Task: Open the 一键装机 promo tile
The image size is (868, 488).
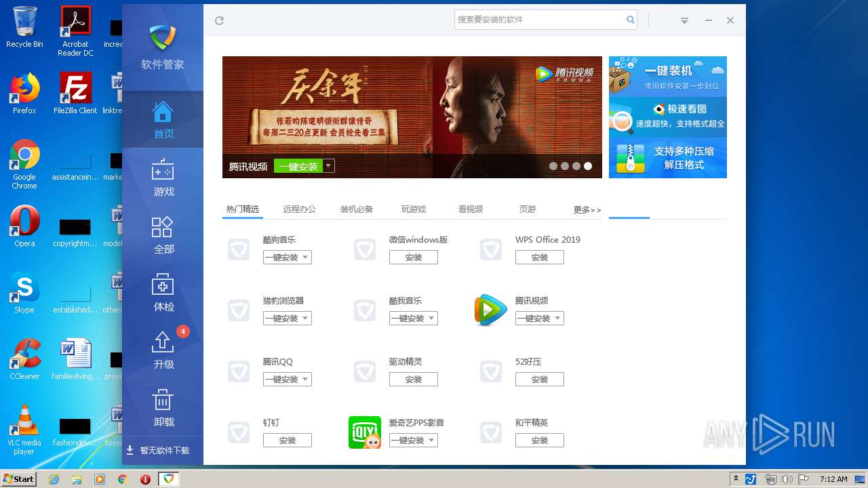Action: [668, 77]
